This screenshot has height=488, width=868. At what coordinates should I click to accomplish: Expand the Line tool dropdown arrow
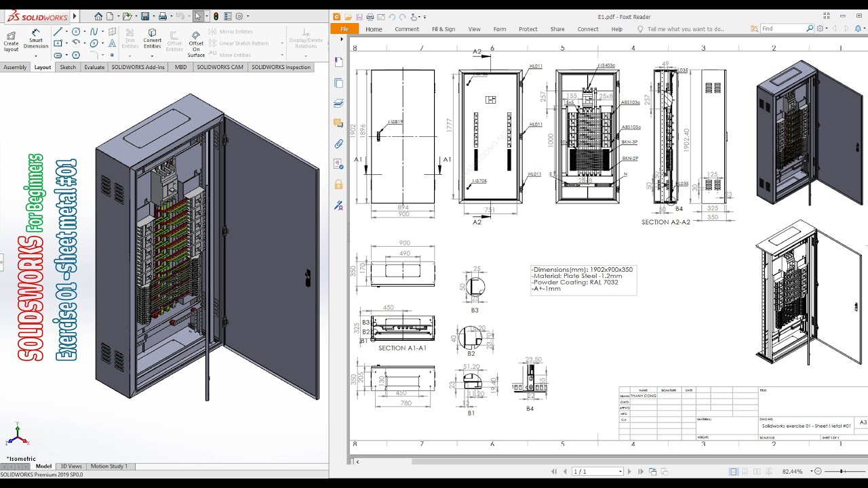pos(66,31)
